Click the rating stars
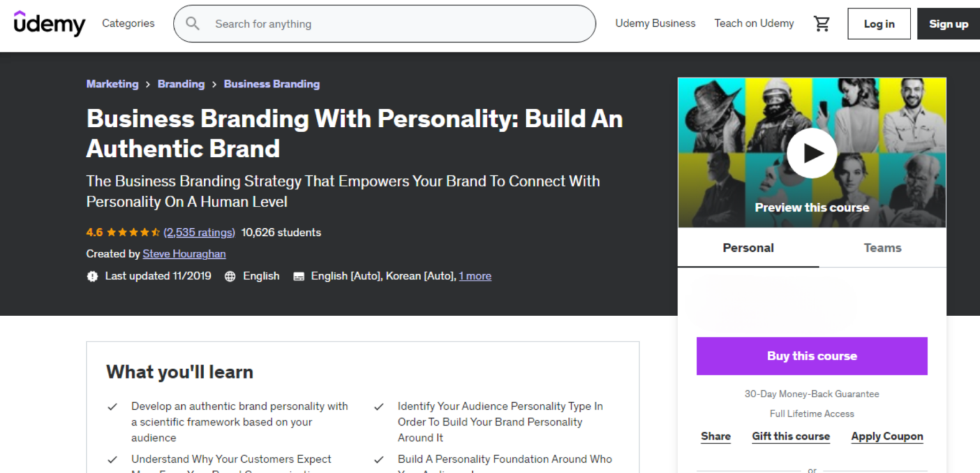This screenshot has height=473, width=980. click(133, 233)
